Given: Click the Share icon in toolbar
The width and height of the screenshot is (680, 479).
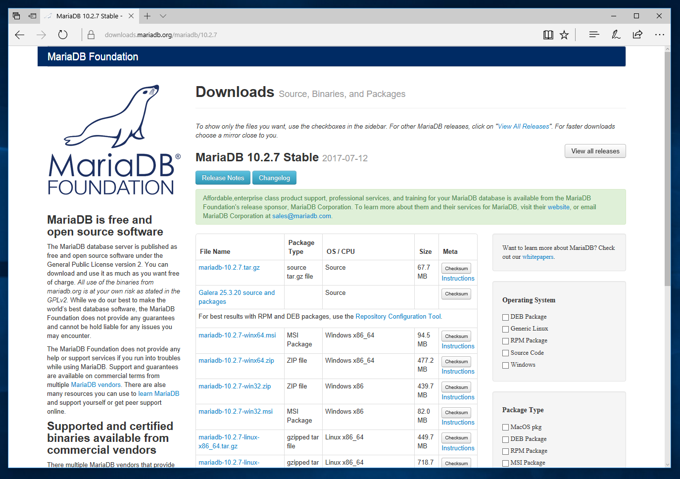Looking at the screenshot, I should [638, 35].
